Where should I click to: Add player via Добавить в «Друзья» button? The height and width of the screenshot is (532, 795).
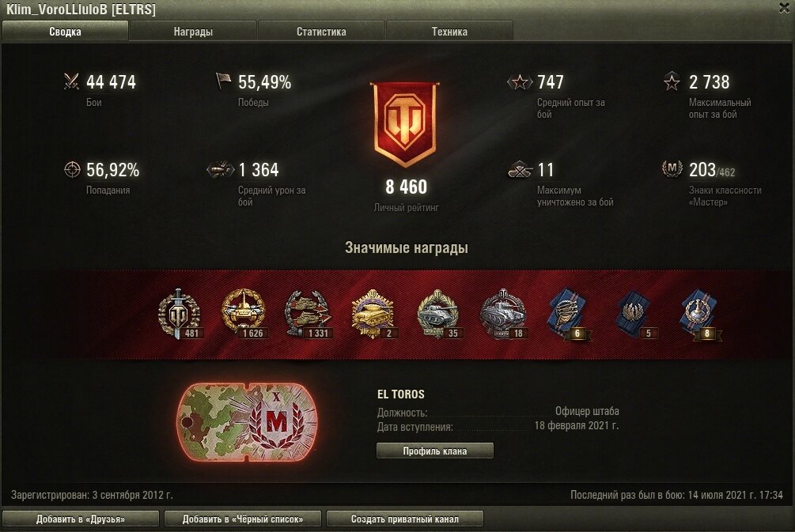tap(81, 519)
